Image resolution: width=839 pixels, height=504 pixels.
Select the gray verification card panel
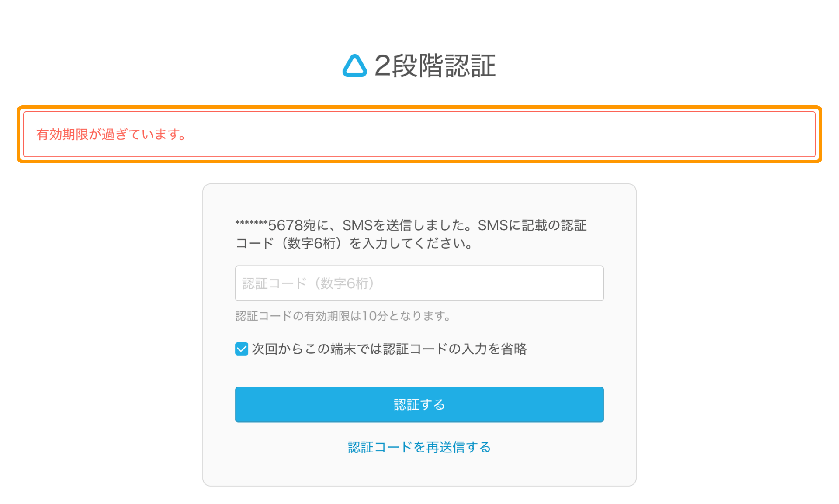(419, 336)
